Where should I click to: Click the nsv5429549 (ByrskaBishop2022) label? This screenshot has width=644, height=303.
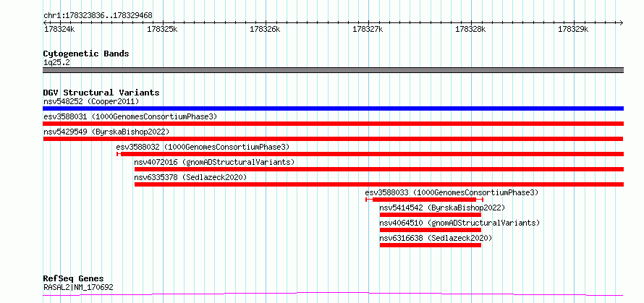click(106, 132)
